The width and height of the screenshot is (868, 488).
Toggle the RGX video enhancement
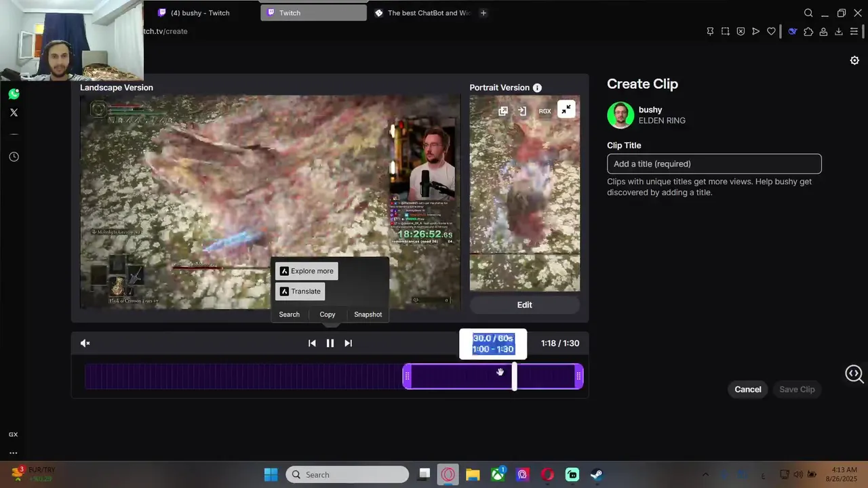545,111
